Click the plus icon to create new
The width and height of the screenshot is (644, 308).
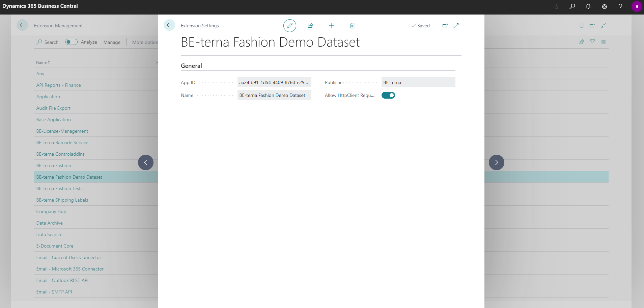coord(331,26)
